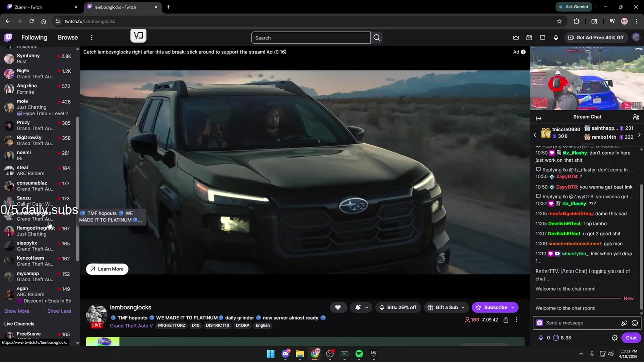Click Show Less in followed channels

59,311
